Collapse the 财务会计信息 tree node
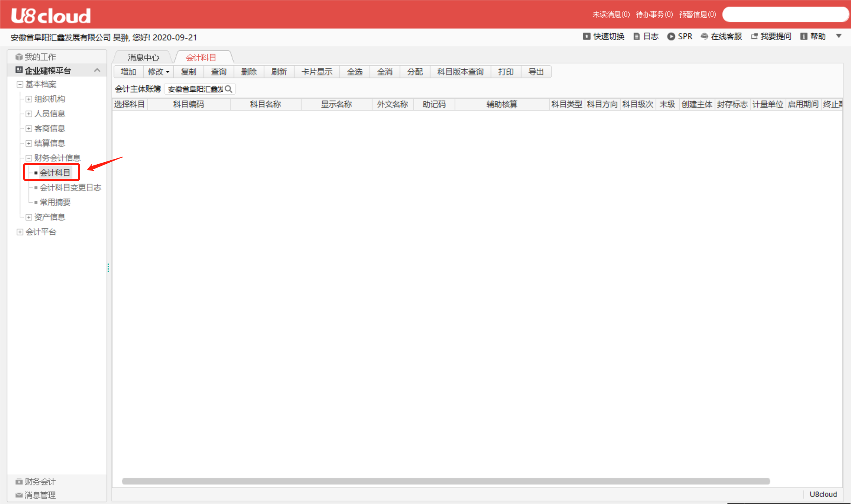 tap(29, 158)
